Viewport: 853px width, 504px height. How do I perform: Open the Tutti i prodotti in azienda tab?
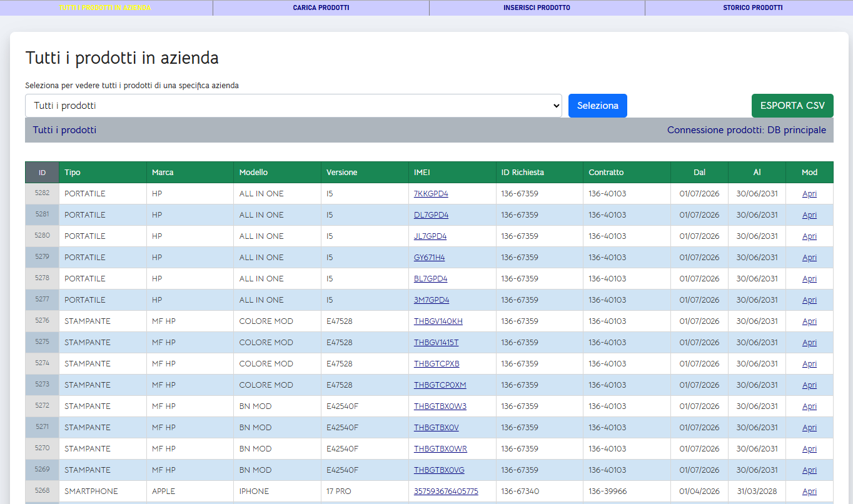point(105,8)
